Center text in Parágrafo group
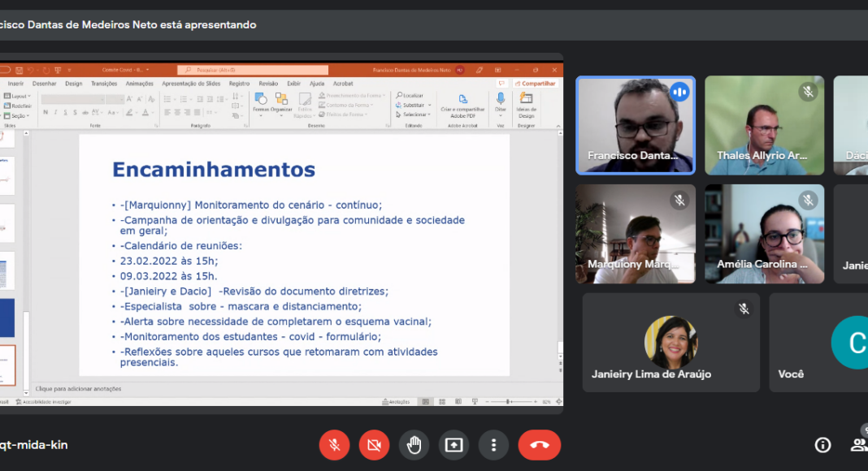The image size is (868, 471). click(x=177, y=113)
